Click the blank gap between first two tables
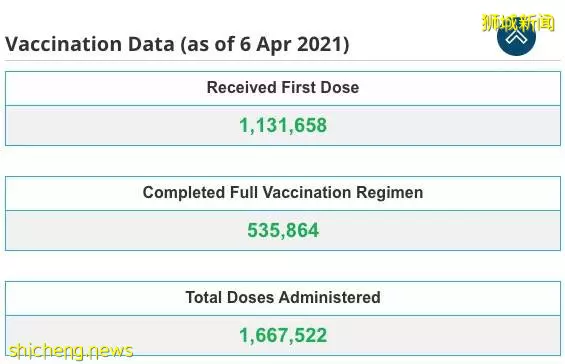Image resolution: width=565 pixels, height=364 pixels. click(x=283, y=161)
